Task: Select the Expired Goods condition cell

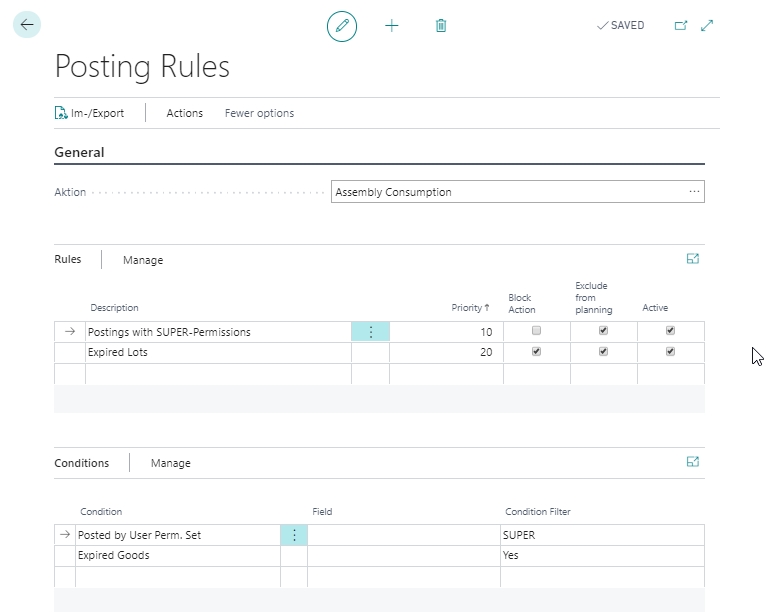Action: [x=178, y=555]
